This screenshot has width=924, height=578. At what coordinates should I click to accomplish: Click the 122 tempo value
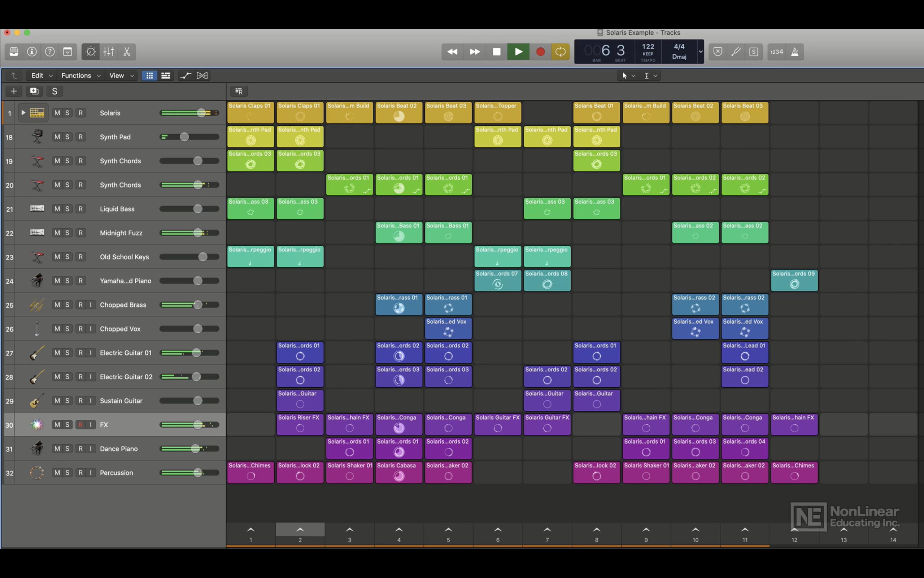tap(648, 47)
